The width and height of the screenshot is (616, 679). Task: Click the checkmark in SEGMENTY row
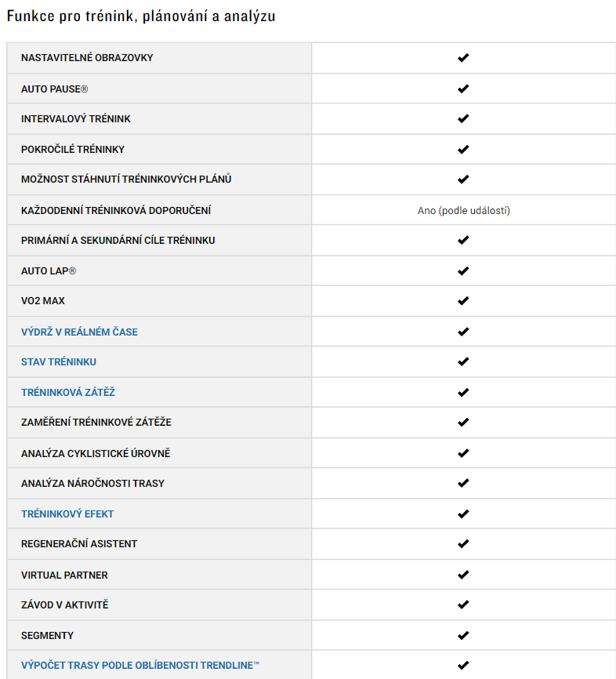click(463, 635)
